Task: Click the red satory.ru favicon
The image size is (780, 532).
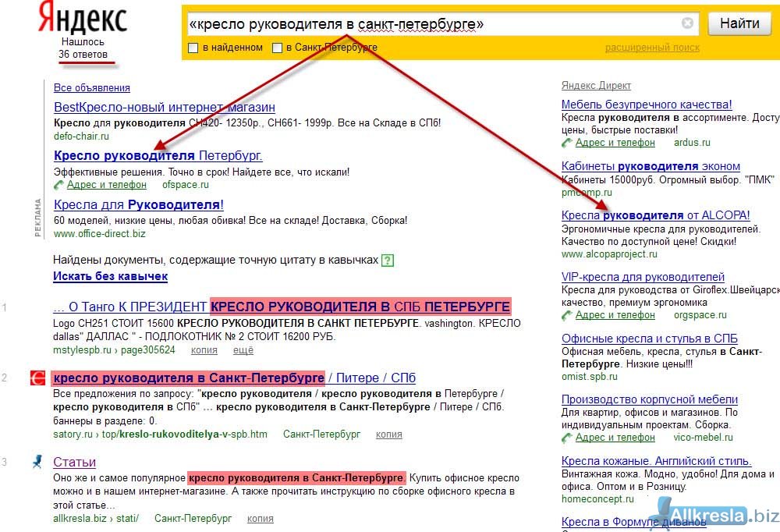Action: tap(37, 378)
